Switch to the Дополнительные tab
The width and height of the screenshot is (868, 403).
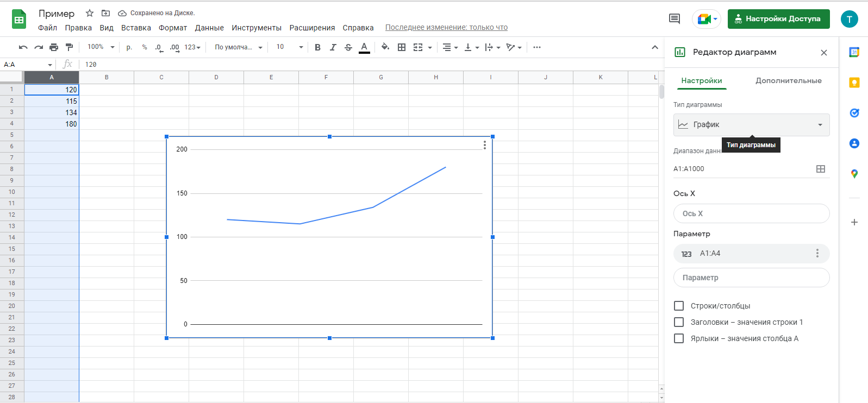tap(788, 80)
